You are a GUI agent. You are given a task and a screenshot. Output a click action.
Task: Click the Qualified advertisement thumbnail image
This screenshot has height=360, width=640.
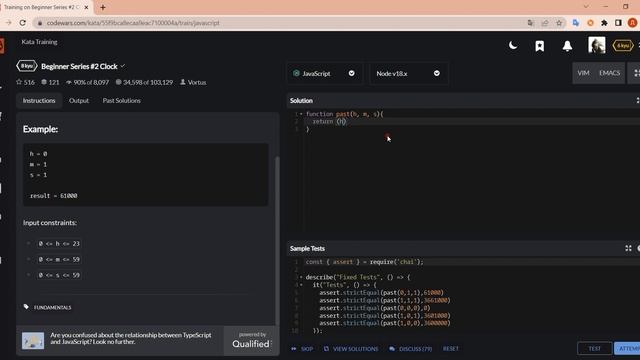click(x=33, y=340)
